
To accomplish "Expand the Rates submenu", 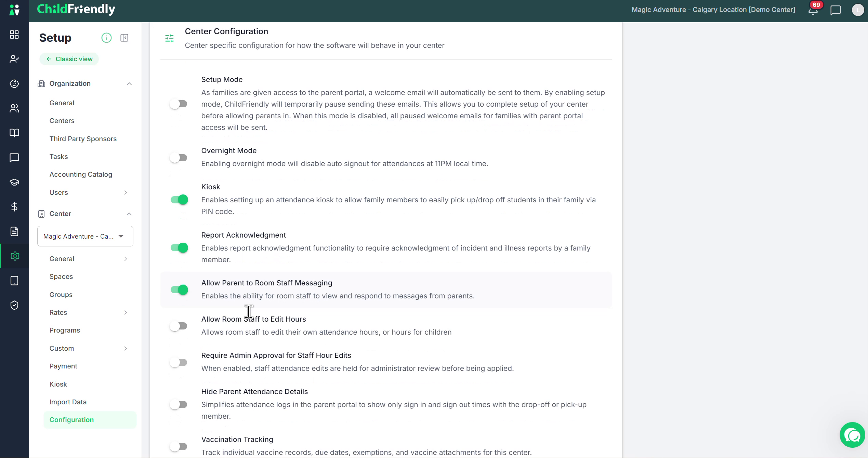I will pyautogui.click(x=126, y=312).
